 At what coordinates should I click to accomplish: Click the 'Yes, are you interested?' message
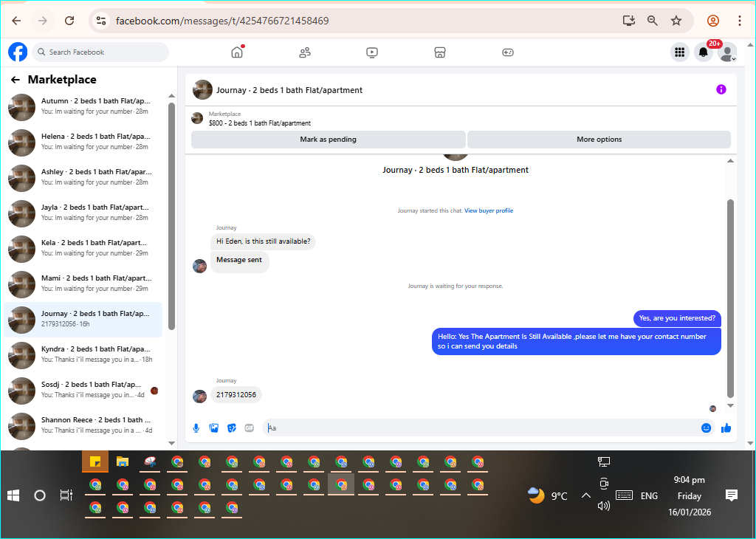pyautogui.click(x=677, y=318)
